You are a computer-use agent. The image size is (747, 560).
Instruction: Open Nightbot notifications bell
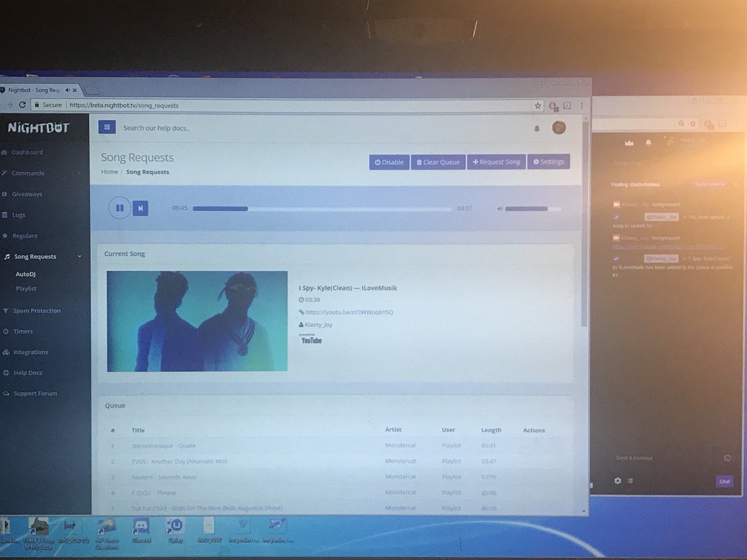[x=537, y=128]
